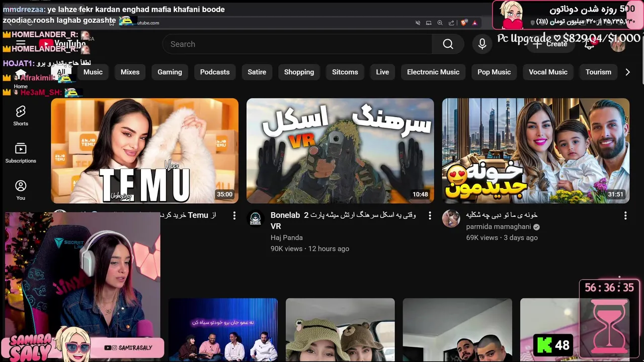644x362 pixels.
Task: Open the account avatar menu
Action: click(x=618, y=44)
